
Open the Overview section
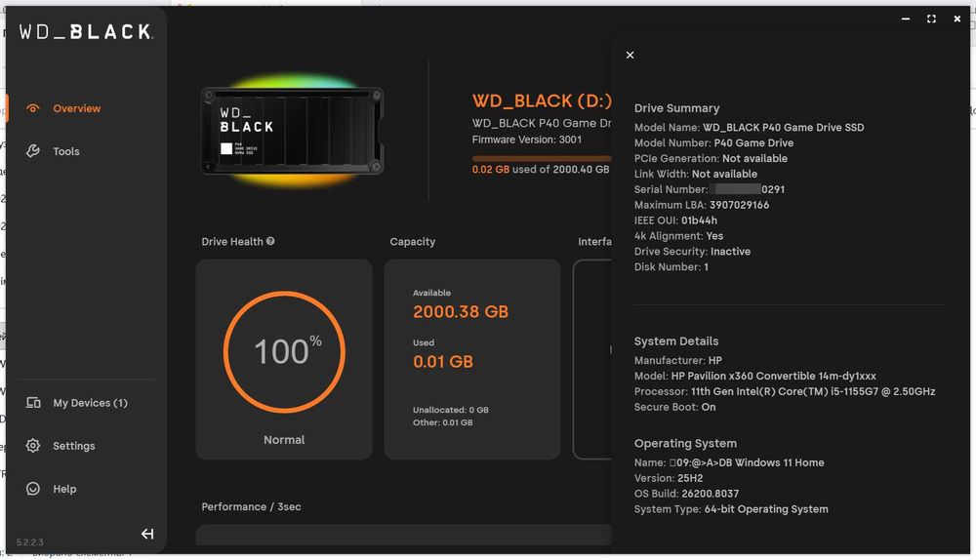[x=76, y=108]
